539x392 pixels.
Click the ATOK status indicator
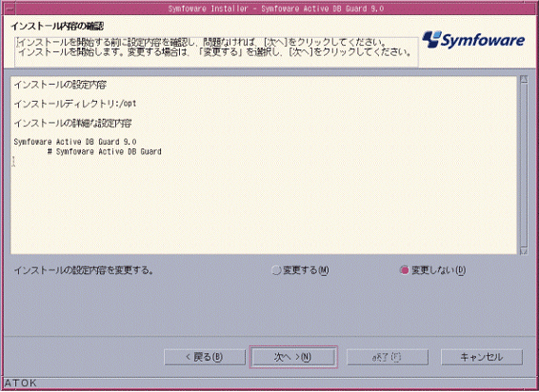[21, 383]
